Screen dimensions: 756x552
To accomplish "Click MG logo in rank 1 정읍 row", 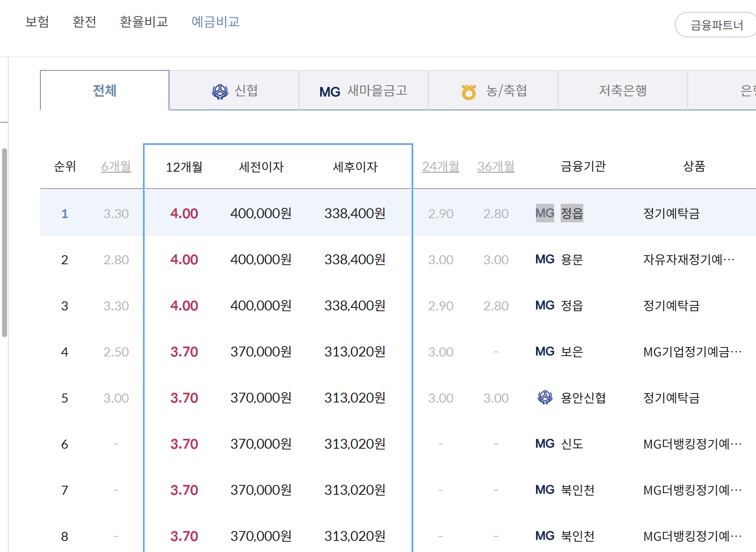I will [545, 213].
